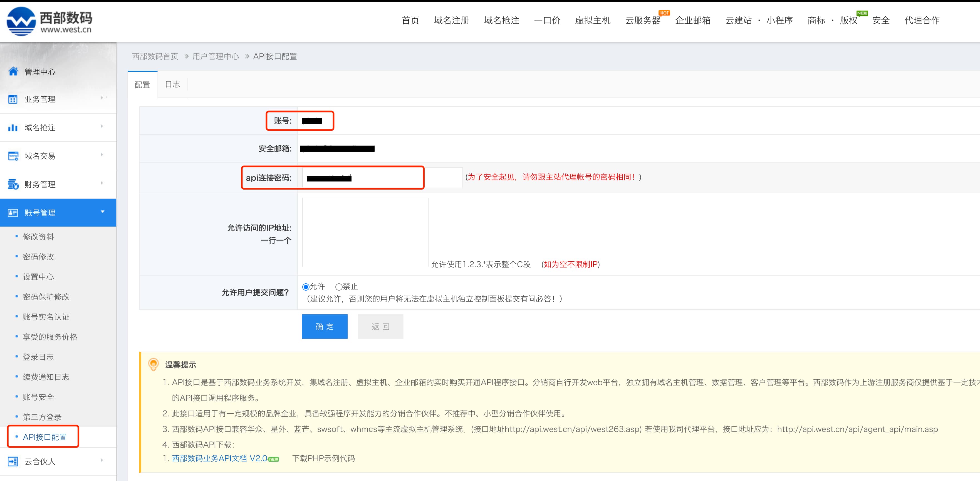Viewport: 980px width, 481px height.
Task: Click the 业务管理 calendar icon
Action: point(13,99)
